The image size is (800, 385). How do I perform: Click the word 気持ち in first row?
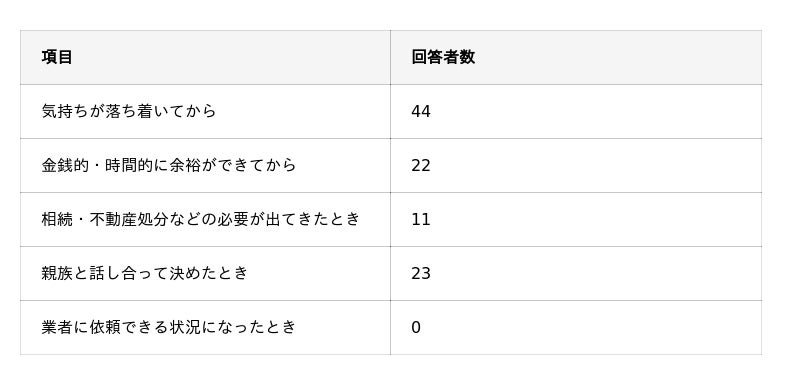(65, 111)
